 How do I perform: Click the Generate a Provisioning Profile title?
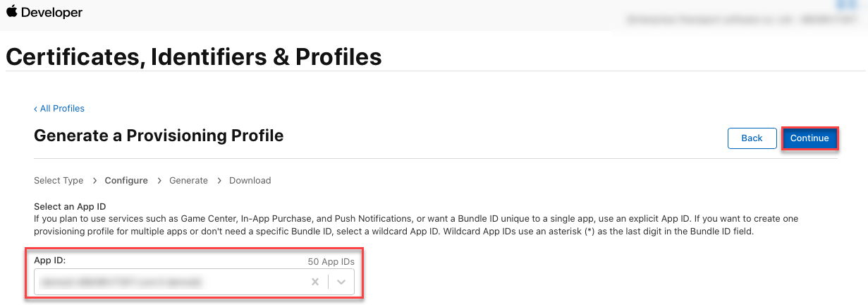pyautogui.click(x=159, y=136)
